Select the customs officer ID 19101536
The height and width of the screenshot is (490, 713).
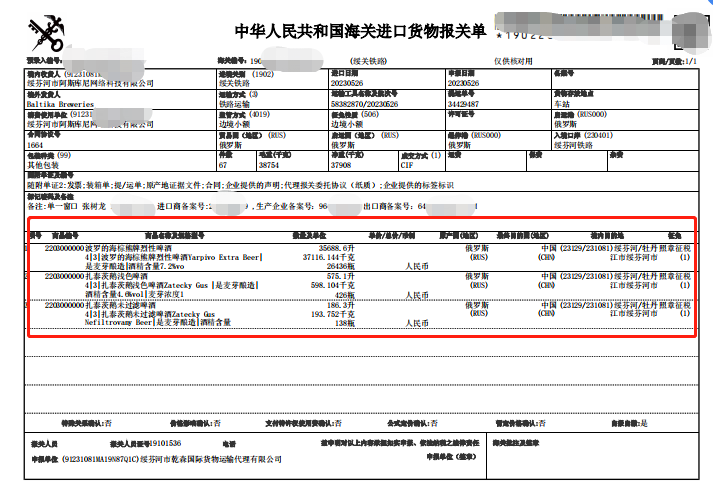166,443
